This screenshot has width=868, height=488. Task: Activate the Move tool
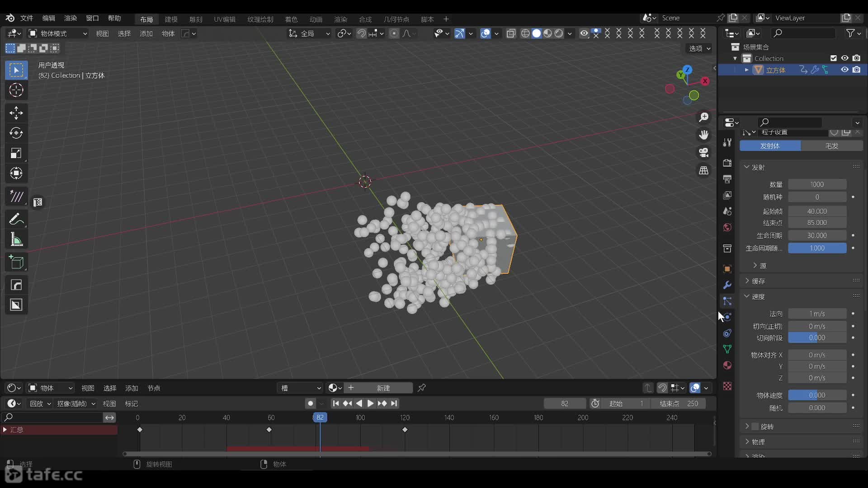point(16,113)
